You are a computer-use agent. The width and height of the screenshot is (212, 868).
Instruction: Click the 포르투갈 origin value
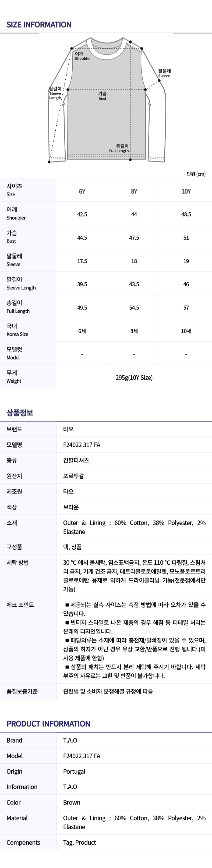click(x=73, y=476)
